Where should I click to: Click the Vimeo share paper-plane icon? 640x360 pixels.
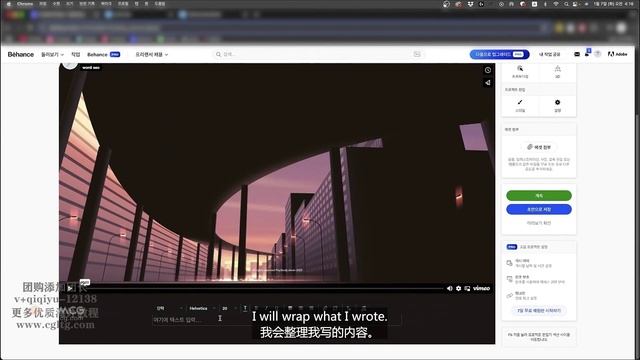(x=488, y=82)
